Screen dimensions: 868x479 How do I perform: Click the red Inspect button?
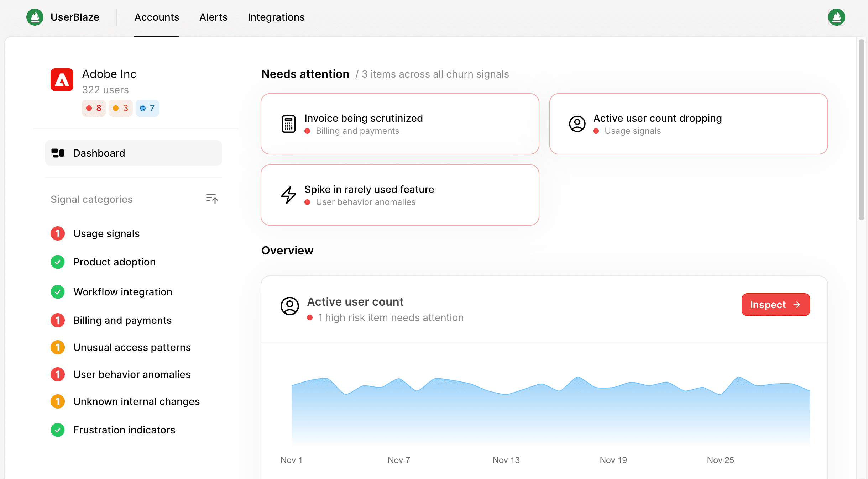[776, 305]
